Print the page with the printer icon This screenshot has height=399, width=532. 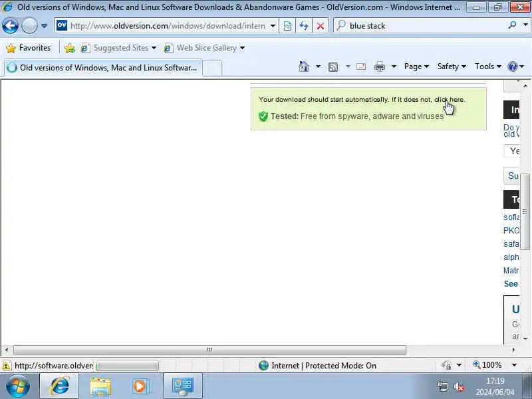(x=379, y=67)
